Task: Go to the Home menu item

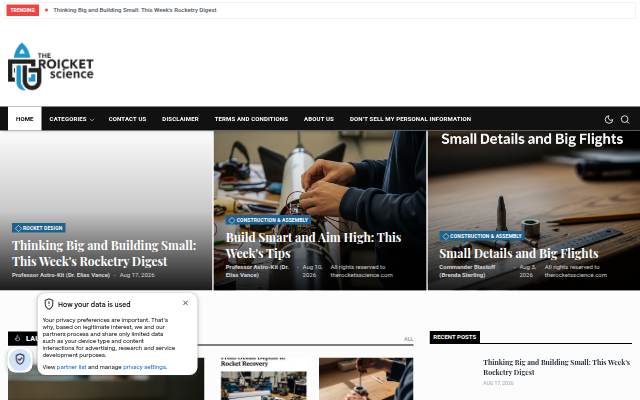Action: pos(24,119)
